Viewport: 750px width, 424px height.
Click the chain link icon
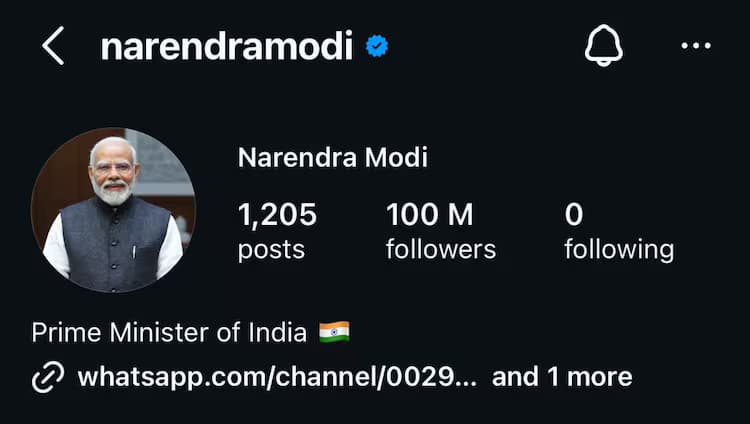tap(47, 377)
